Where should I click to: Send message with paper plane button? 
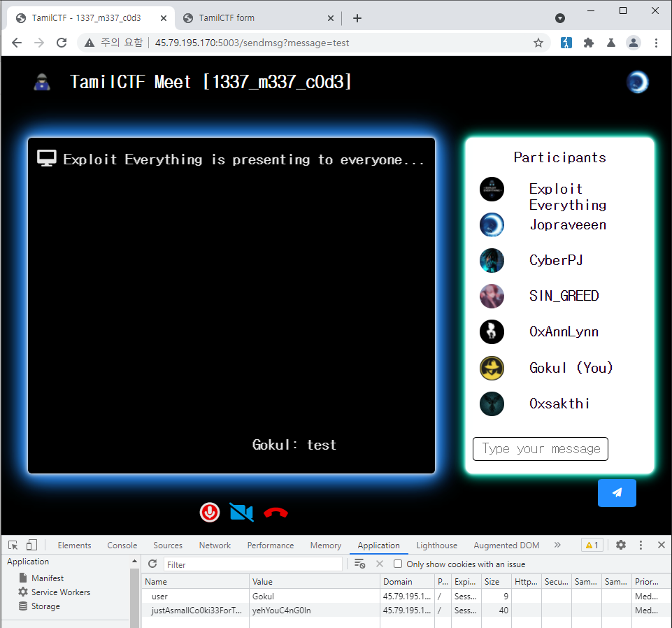click(x=617, y=492)
